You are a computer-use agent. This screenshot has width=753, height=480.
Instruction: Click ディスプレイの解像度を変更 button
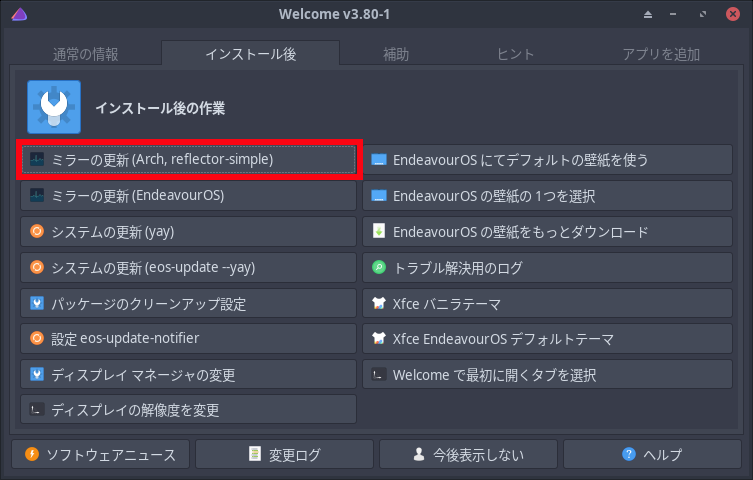[189, 409]
